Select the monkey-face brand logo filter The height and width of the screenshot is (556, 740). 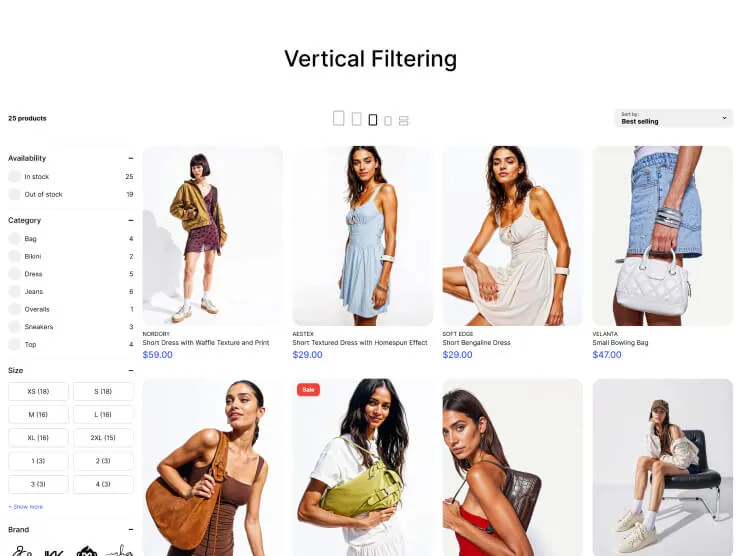click(x=87, y=550)
